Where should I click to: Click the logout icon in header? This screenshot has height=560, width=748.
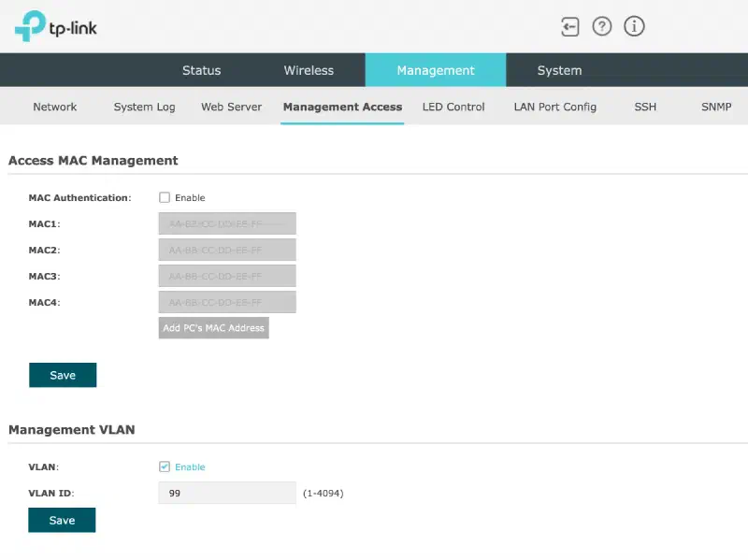(x=569, y=27)
